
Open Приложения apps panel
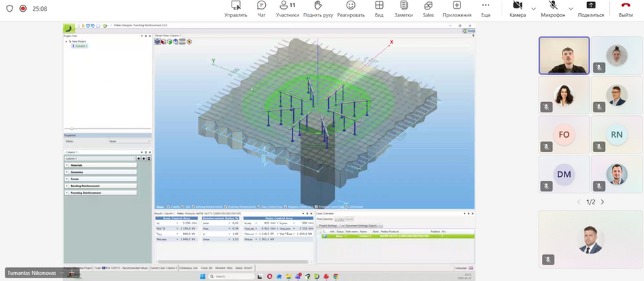[457, 9]
